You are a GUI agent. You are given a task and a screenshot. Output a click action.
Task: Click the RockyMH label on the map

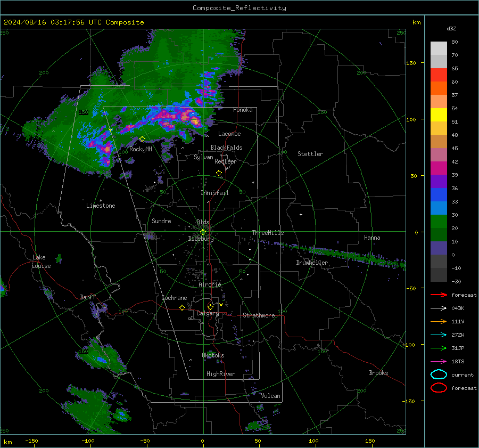[x=141, y=149]
